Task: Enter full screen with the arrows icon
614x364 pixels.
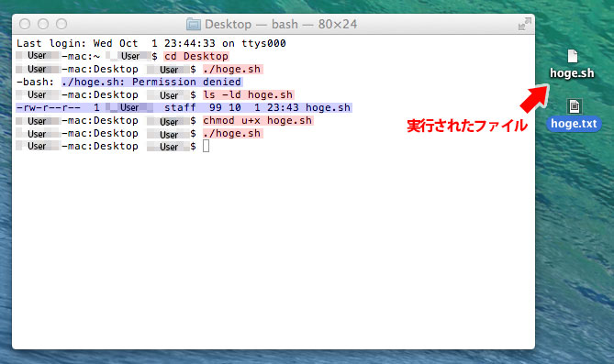Action: point(524,24)
